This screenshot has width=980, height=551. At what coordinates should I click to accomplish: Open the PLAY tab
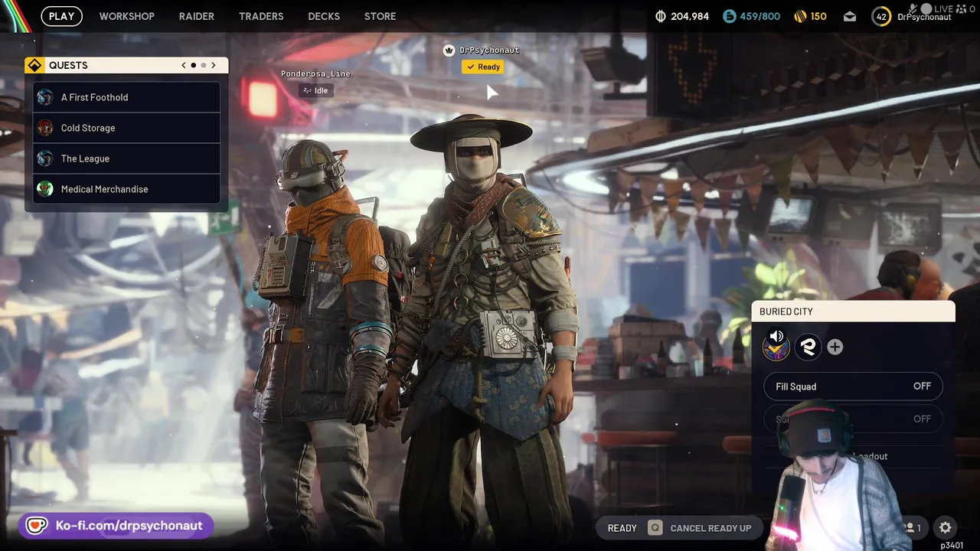[x=61, y=16]
